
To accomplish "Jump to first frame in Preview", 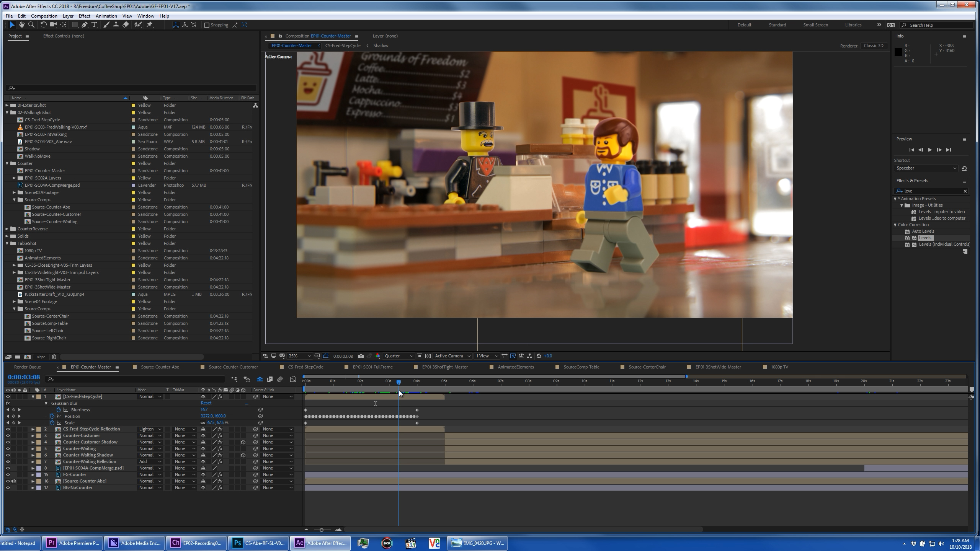I will 911,150.
